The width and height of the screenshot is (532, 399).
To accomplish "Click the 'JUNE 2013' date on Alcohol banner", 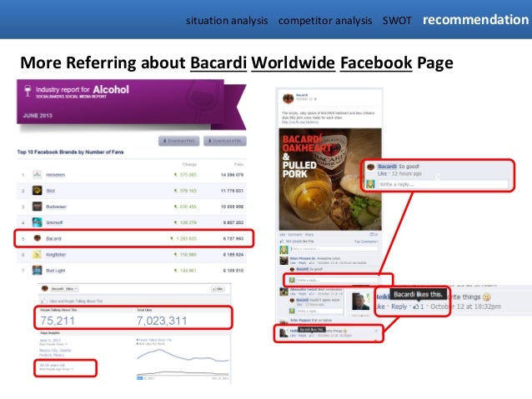I will click(x=38, y=116).
